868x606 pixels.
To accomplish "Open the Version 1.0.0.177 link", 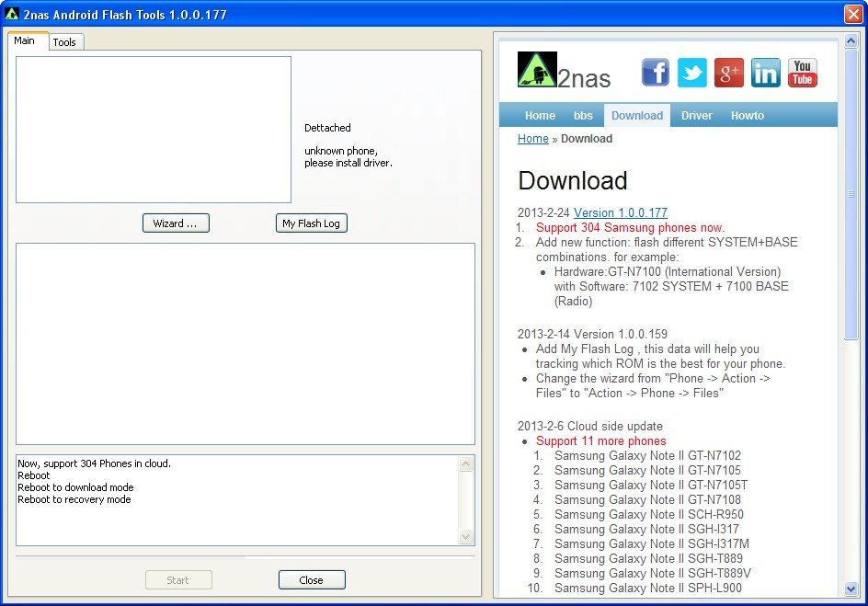I will coord(621,213).
